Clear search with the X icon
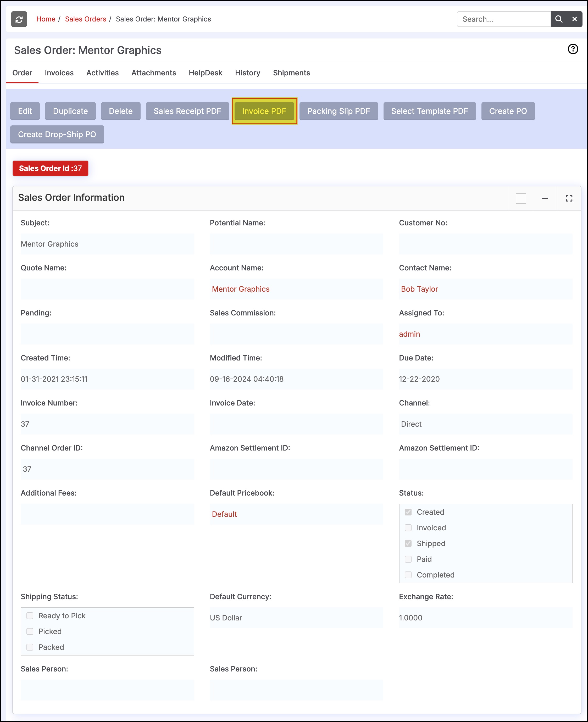Screen dimensions: 588x722 pos(574,19)
